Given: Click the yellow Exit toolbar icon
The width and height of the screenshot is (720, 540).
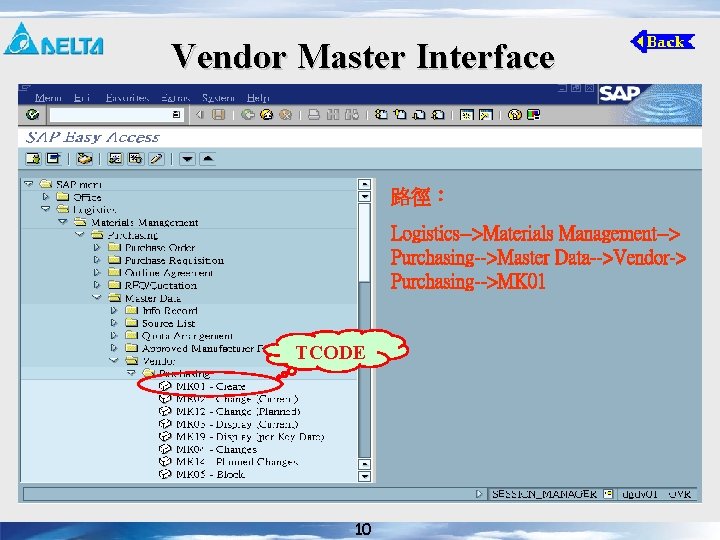Looking at the screenshot, I should [x=267, y=114].
